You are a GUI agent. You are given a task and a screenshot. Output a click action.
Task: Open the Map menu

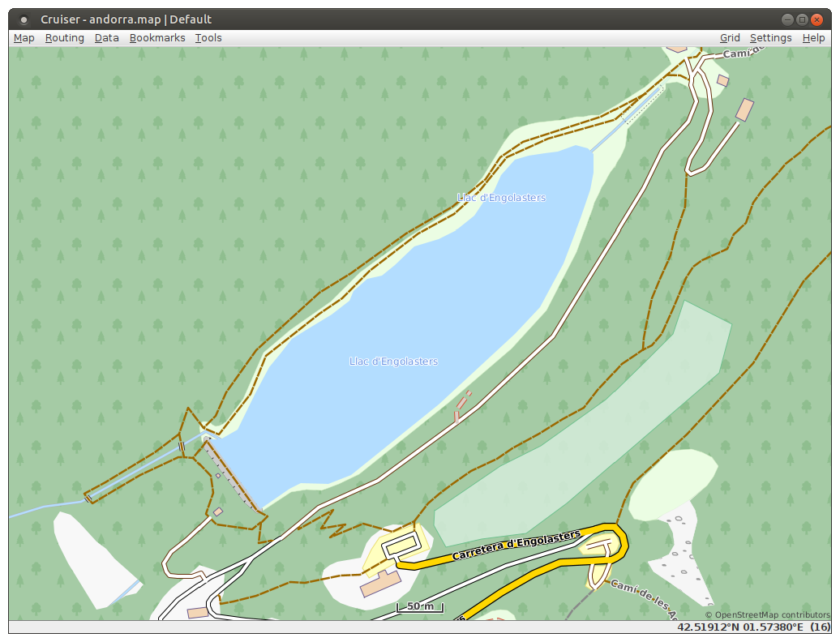click(24, 38)
